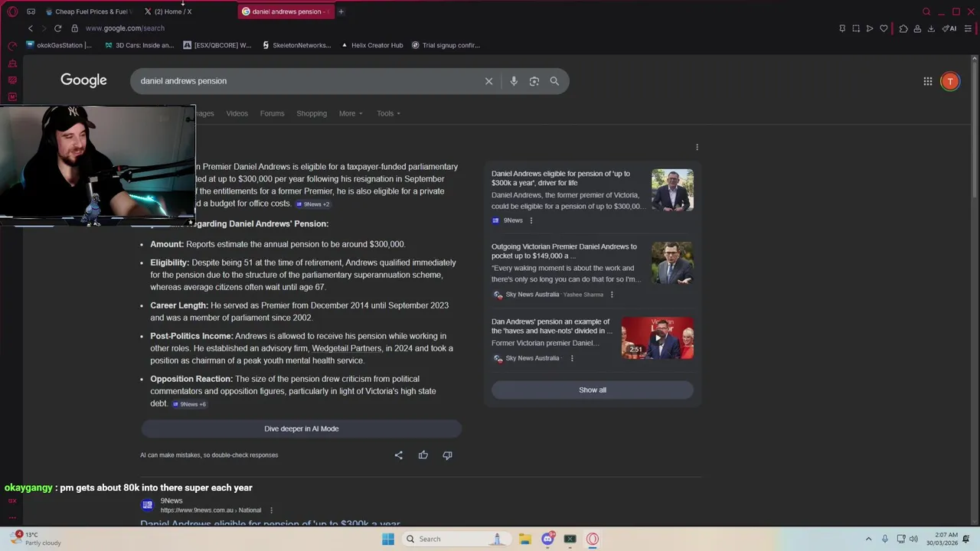This screenshot has width=980, height=551.
Task: Go to the Google homepage logo
Action: (83, 80)
